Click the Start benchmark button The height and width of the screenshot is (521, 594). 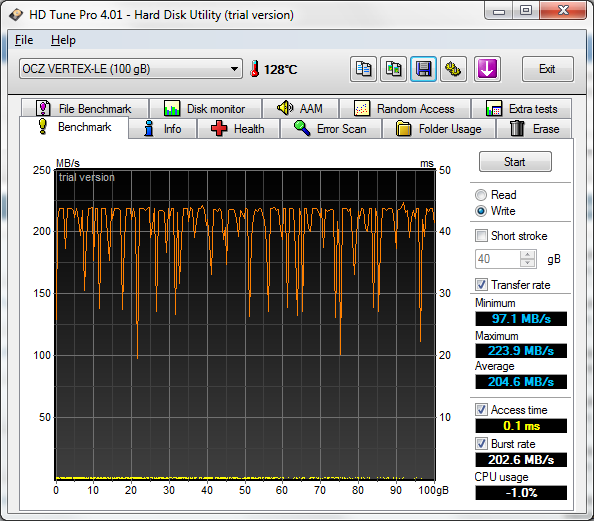[515, 162]
